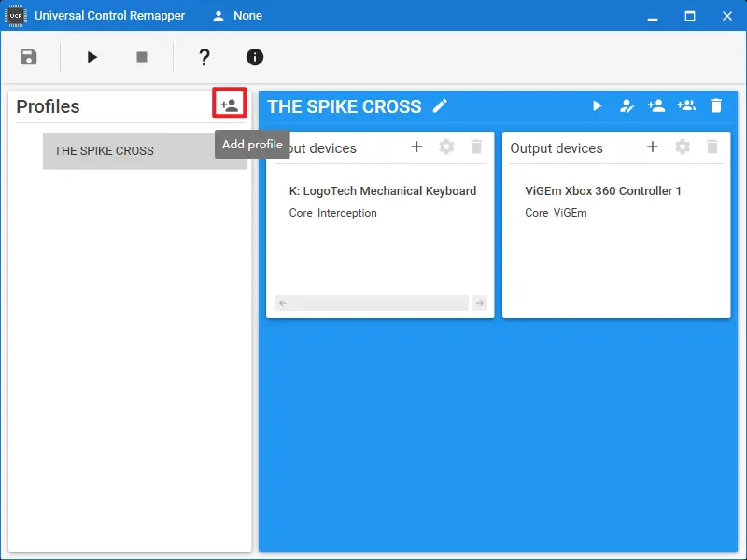Click the Add profile icon
Viewport: 747px width, 560px height.
click(x=229, y=105)
